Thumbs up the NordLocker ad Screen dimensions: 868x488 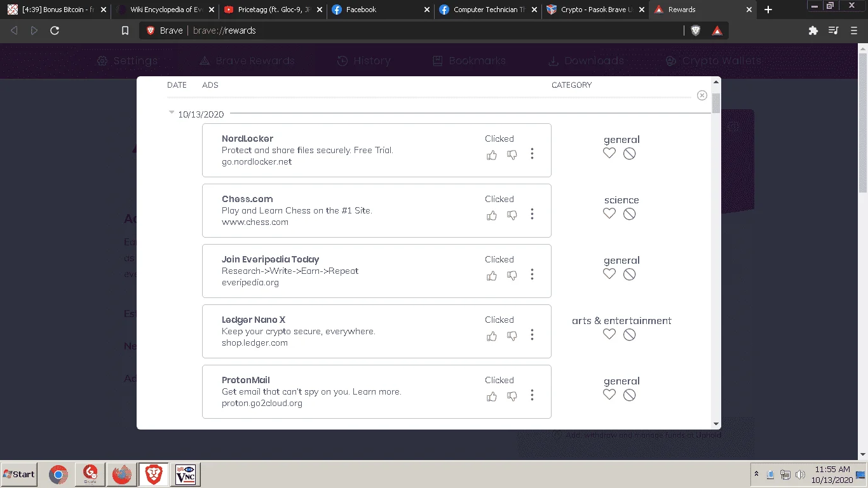[492, 154]
